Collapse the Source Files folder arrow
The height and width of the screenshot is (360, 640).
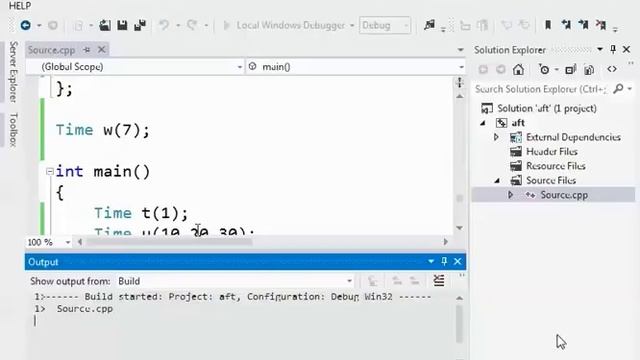(497, 180)
